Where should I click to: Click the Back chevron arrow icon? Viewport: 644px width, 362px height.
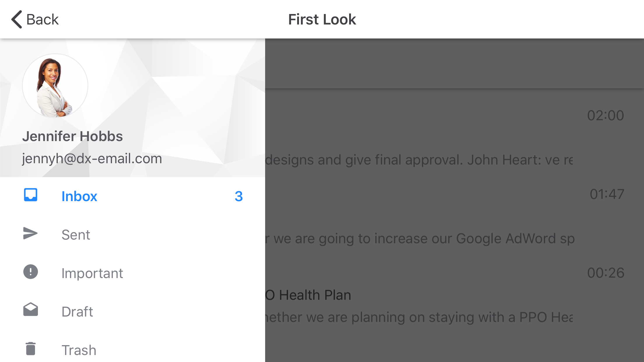[17, 20]
